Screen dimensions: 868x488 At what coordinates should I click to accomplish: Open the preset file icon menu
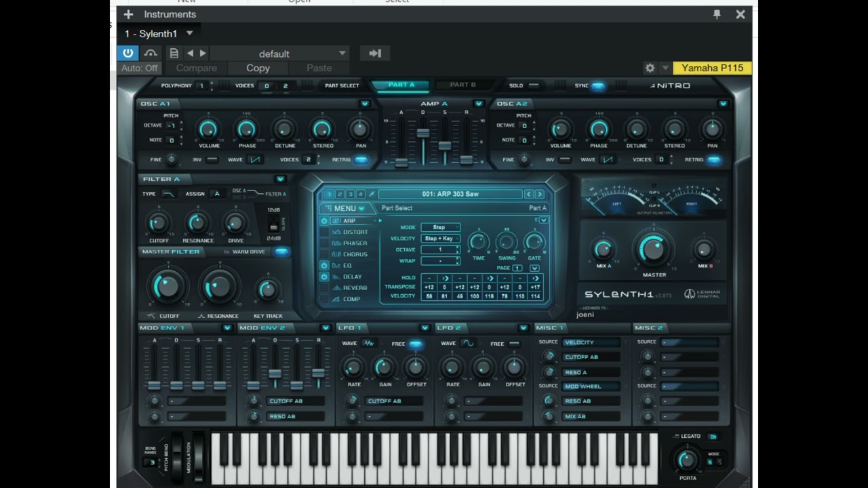pyautogui.click(x=174, y=53)
